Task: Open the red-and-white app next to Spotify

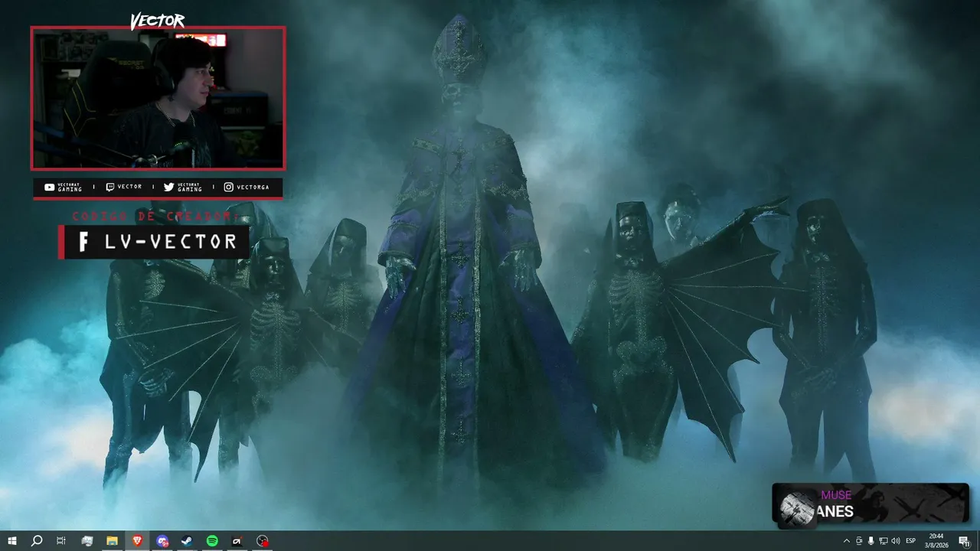Action: tap(237, 541)
